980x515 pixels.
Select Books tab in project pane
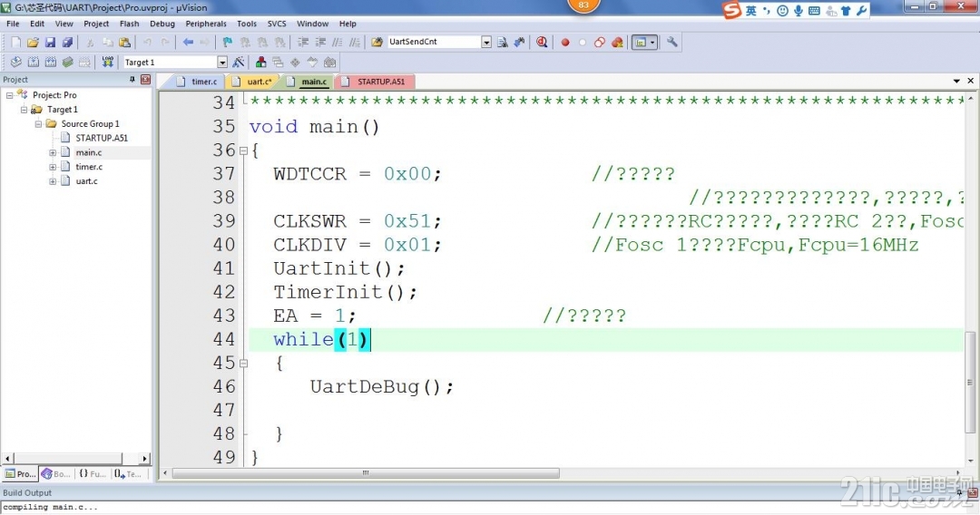pos(55,474)
